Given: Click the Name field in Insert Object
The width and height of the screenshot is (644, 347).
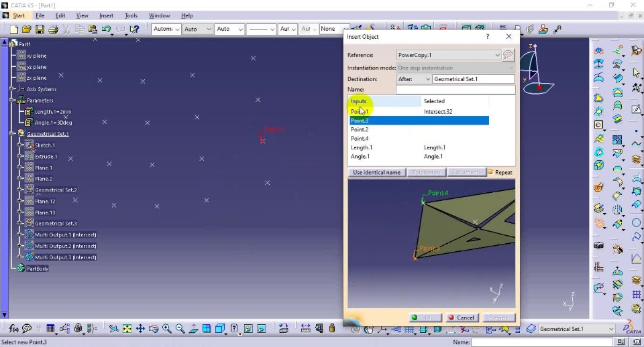Looking at the screenshot, I should click(455, 89).
